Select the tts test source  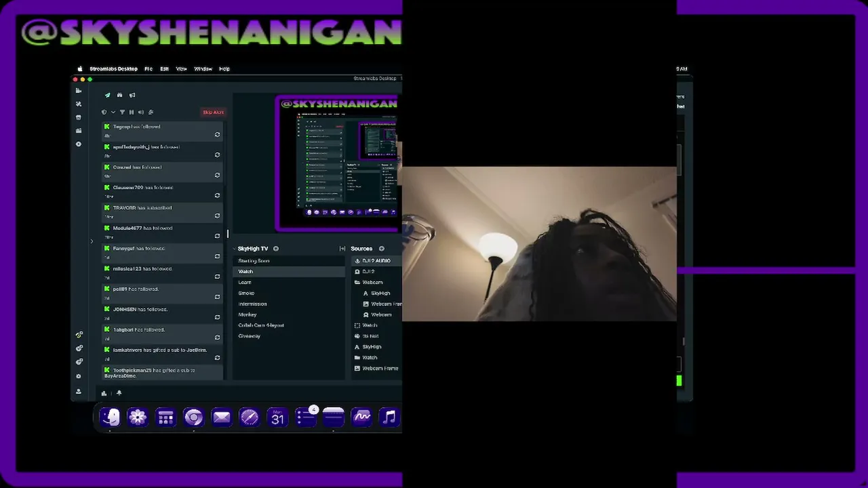coord(376,336)
